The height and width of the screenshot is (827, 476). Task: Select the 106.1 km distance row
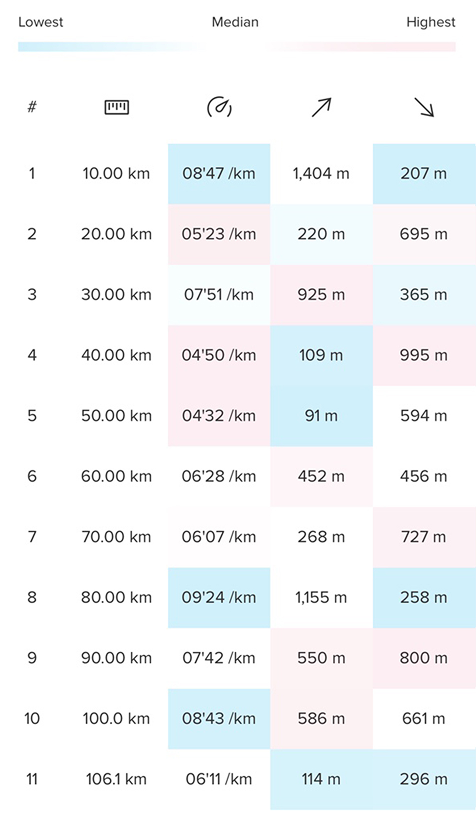click(x=238, y=779)
